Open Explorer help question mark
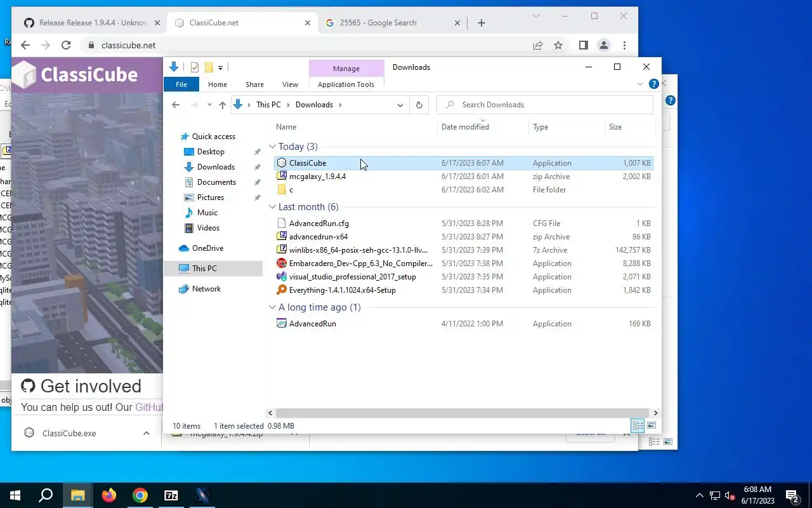The height and width of the screenshot is (508, 812). click(654, 84)
